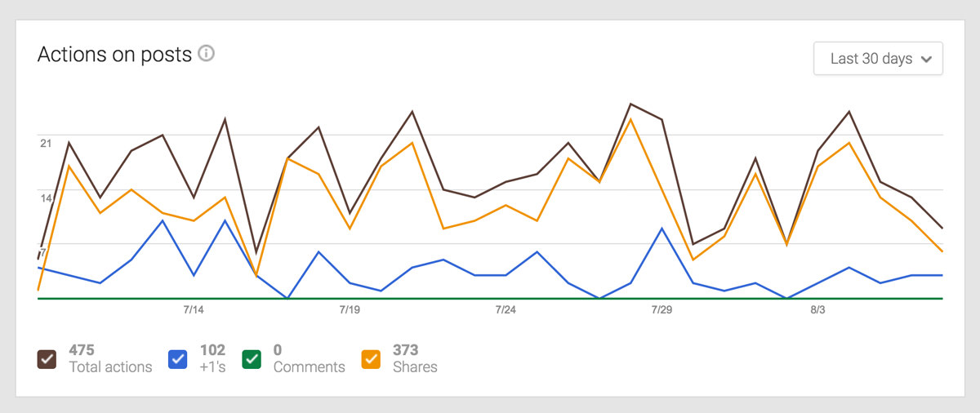Image resolution: width=980 pixels, height=413 pixels.
Task: Disable the green Comments checkbox
Action: (252, 358)
